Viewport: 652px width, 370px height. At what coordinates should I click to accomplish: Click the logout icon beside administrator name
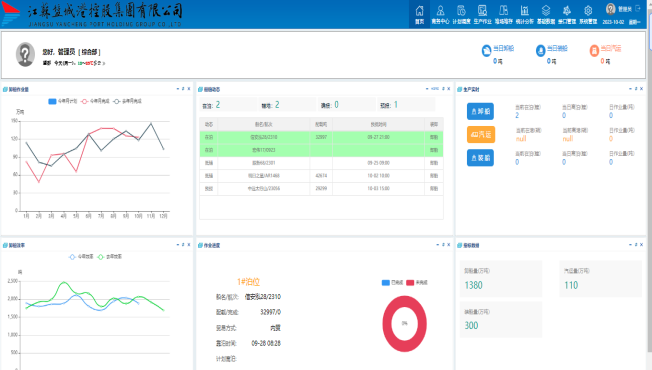point(638,8)
